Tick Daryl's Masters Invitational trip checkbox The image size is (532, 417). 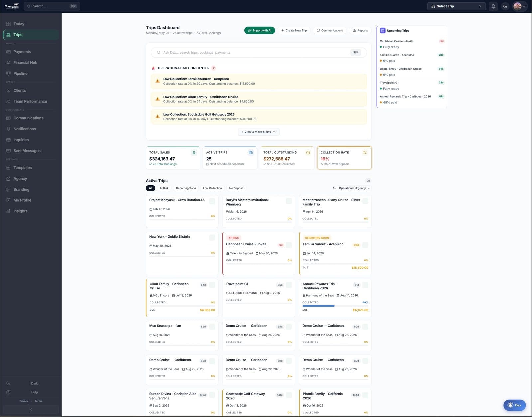[x=289, y=201]
